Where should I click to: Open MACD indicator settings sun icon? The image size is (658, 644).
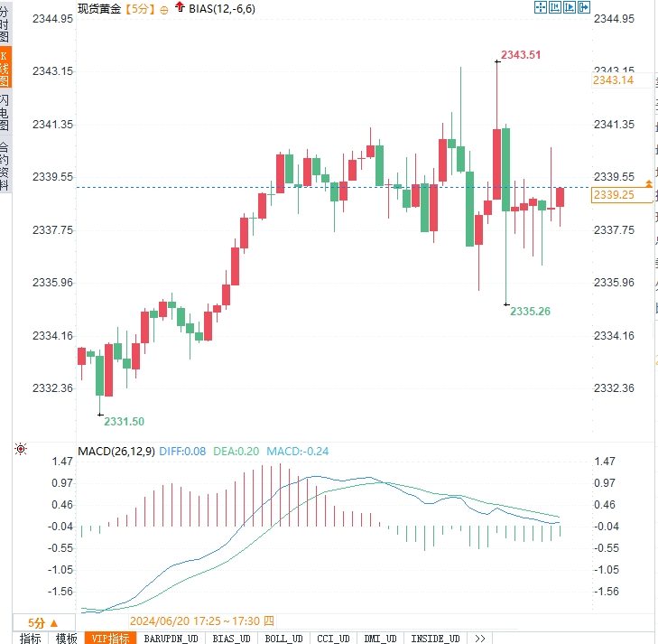pyautogui.click(x=21, y=449)
